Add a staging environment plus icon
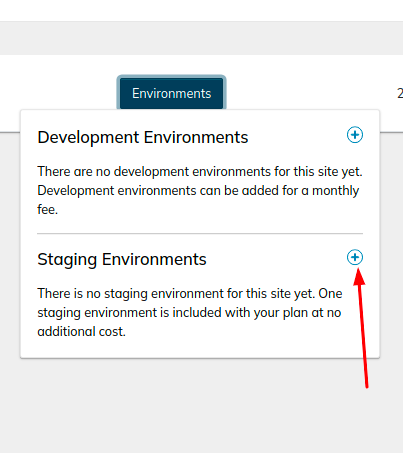403x453 pixels. (355, 257)
